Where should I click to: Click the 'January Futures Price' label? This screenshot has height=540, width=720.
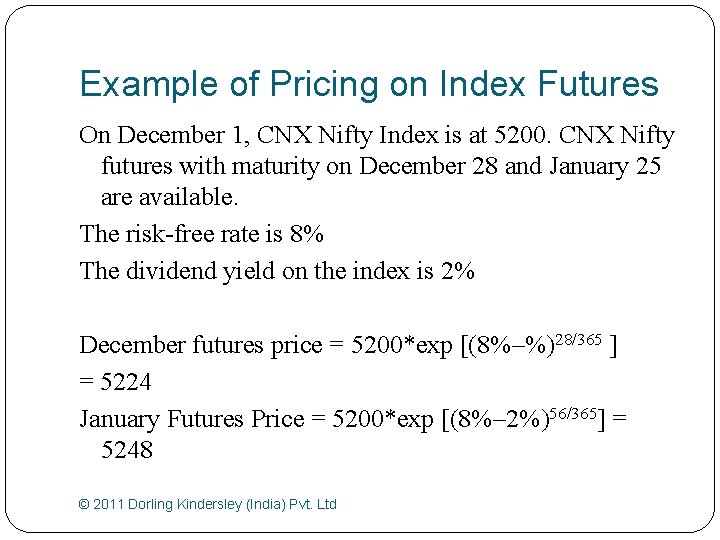point(191,419)
